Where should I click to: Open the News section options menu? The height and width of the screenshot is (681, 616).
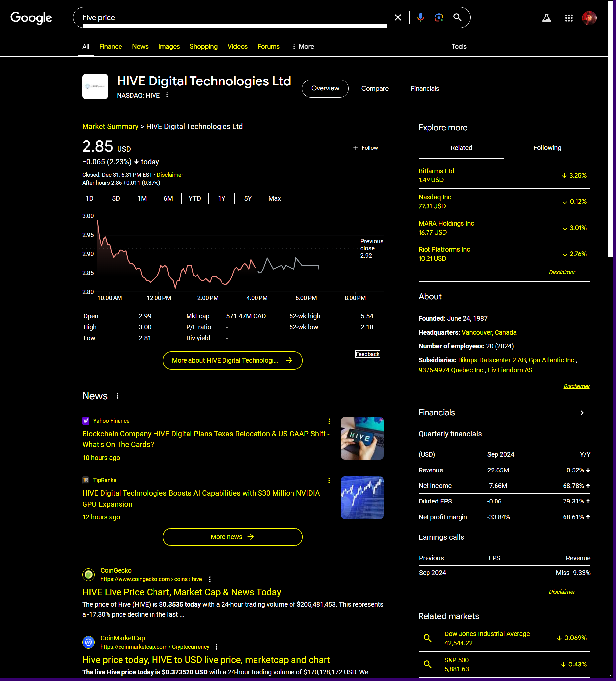click(x=117, y=396)
